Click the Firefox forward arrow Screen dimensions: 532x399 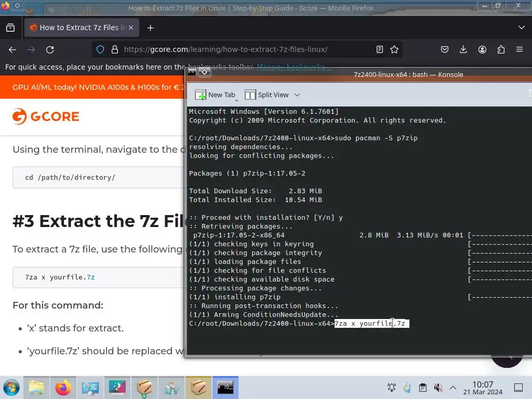coord(31,50)
